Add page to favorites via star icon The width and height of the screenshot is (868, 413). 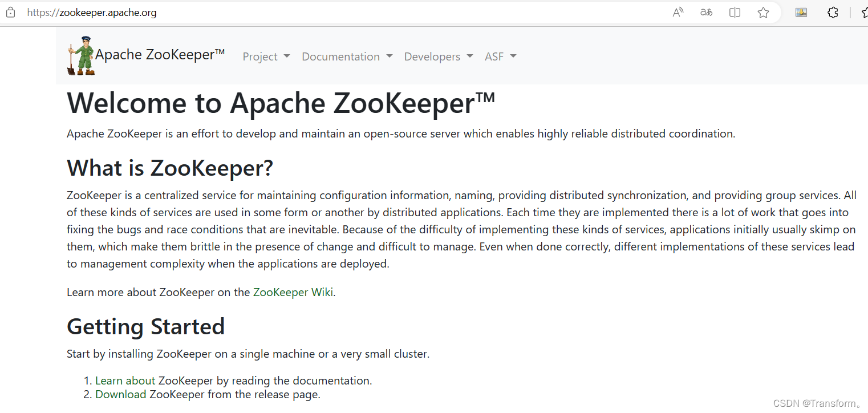pos(764,12)
